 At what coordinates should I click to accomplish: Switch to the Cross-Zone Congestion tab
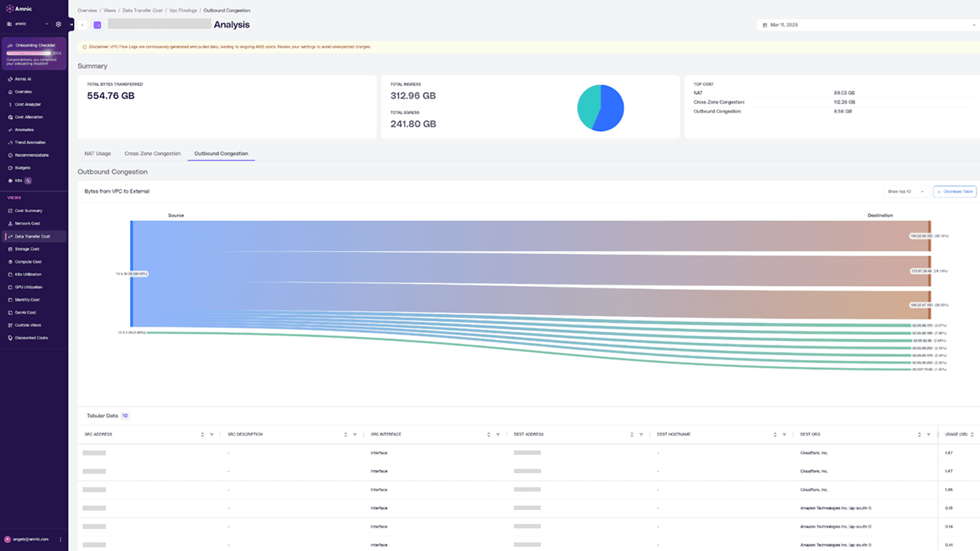coord(153,154)
